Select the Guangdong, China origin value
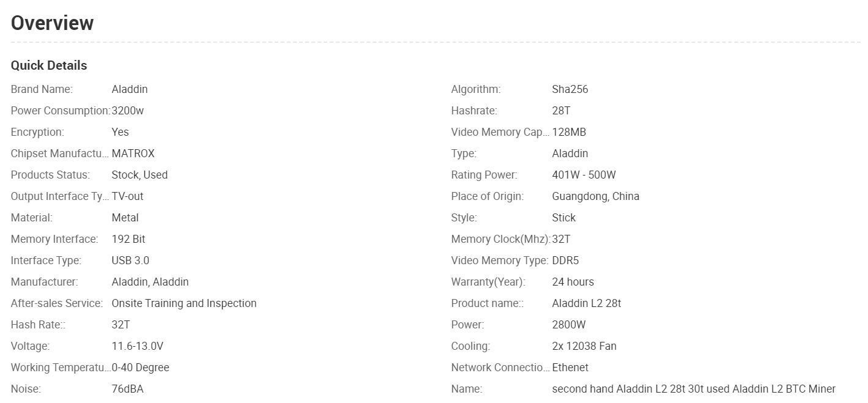Image resolution: width=868 pixels, height=403 pixels. point(596,196)
